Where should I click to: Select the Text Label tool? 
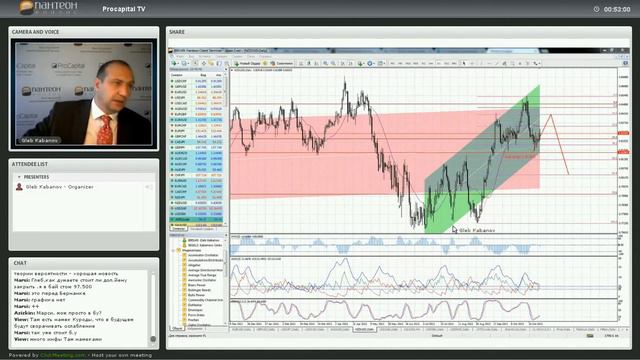pos(528,63)
